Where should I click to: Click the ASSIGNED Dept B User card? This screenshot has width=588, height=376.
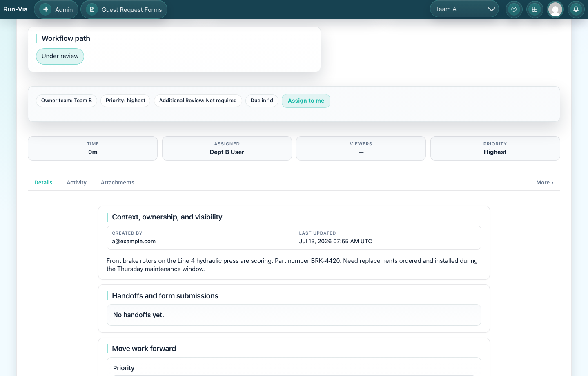pos(227,148)
